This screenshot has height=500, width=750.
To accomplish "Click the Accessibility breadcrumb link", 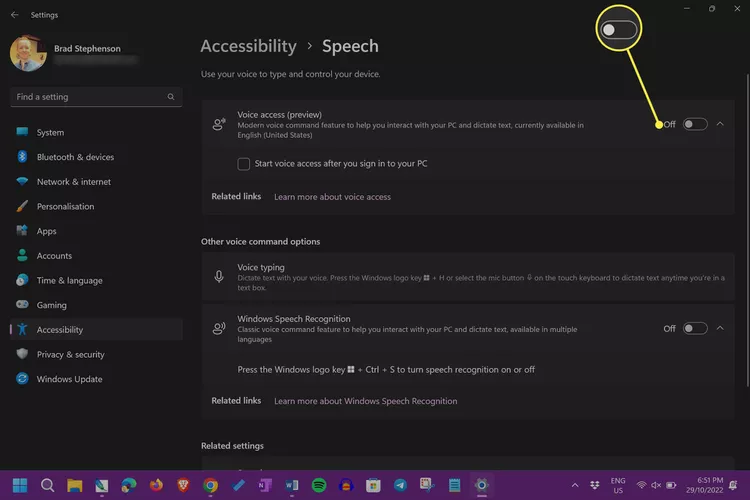I will (x=248, y=46).
